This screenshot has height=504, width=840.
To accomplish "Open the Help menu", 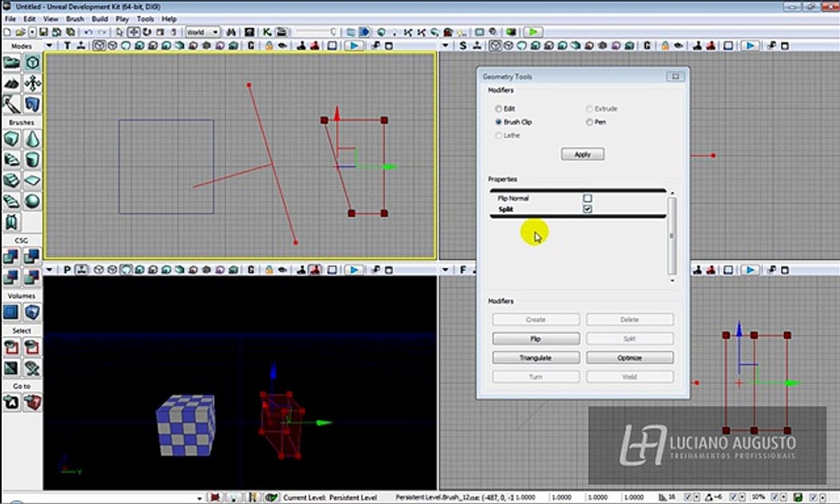I will point(169,19).
